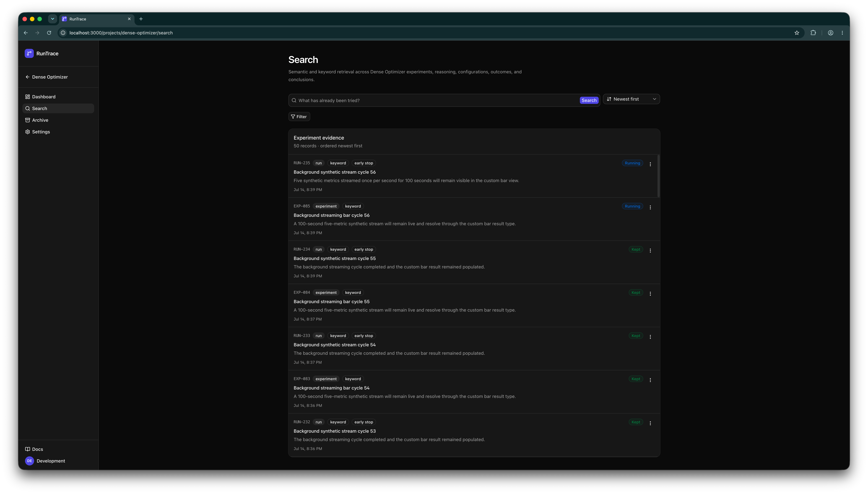Open Background synthetic stream cycle 55
The width and height of the screenshot is (868, 494).
334,258
